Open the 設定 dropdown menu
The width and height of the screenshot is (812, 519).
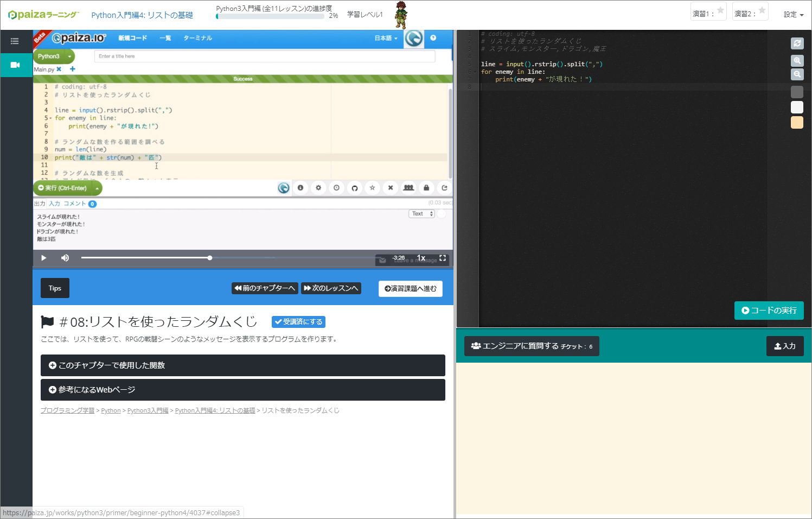pos(793,15)
